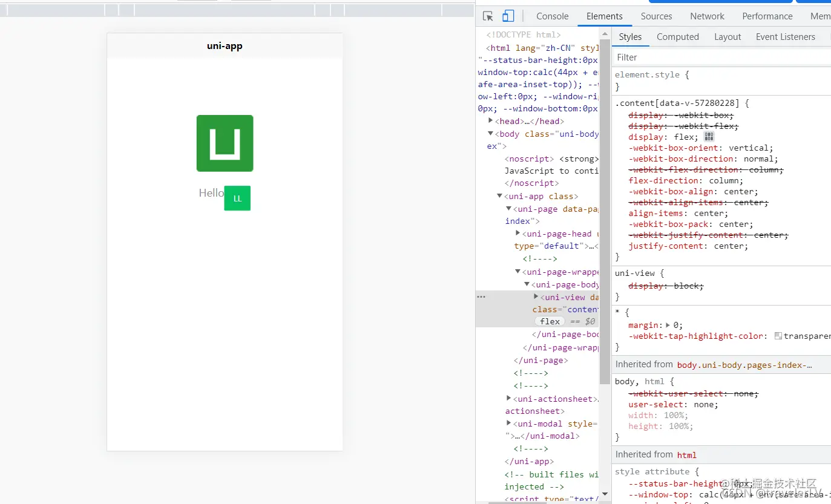Click the green uni-app logo image
Screen dimensions: 831x504
pos(225,143)
